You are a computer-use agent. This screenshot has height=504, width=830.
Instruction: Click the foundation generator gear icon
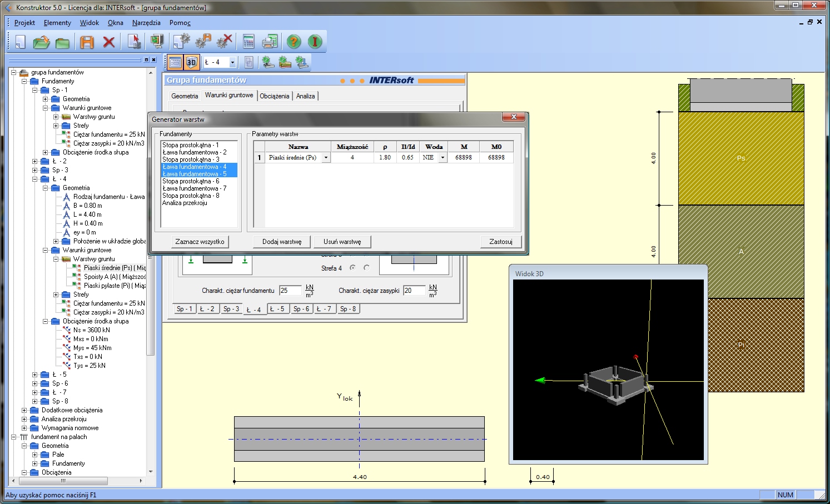268,62
